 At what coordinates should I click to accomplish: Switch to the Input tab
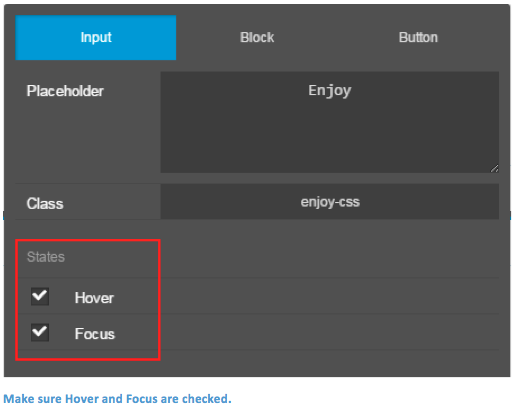pyautogui.click(x=96, y=38)
